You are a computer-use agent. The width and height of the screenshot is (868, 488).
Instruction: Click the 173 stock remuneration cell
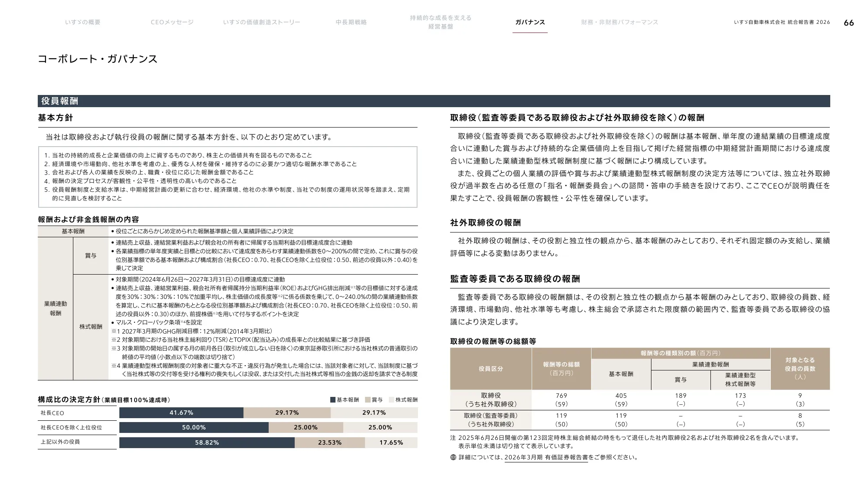click(x=740, y=396)
